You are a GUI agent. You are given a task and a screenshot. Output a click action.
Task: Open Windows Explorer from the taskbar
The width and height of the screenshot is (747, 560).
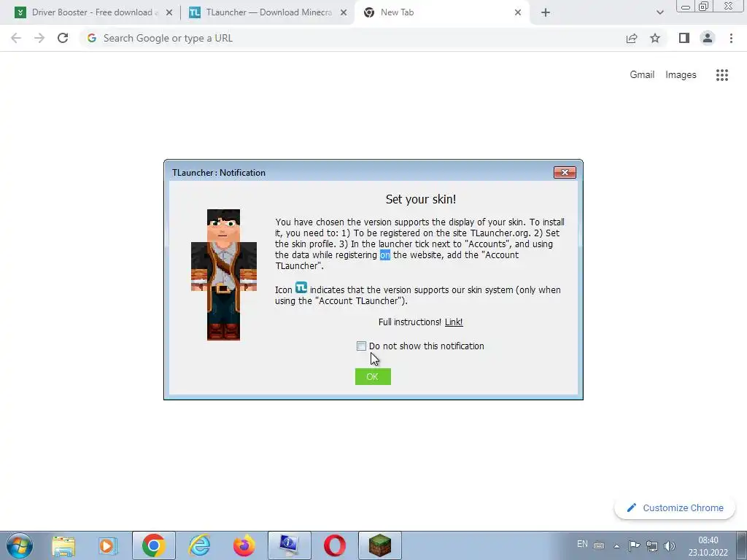63,545
